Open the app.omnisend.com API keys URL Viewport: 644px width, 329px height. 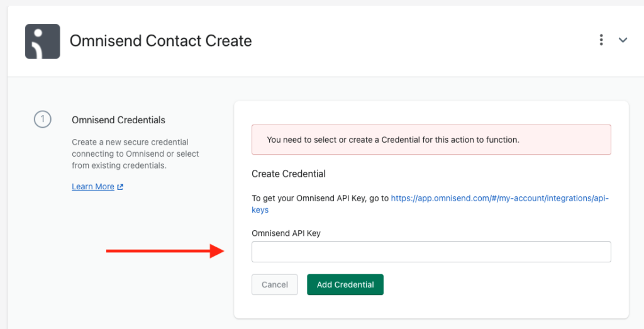pos(499,198)
